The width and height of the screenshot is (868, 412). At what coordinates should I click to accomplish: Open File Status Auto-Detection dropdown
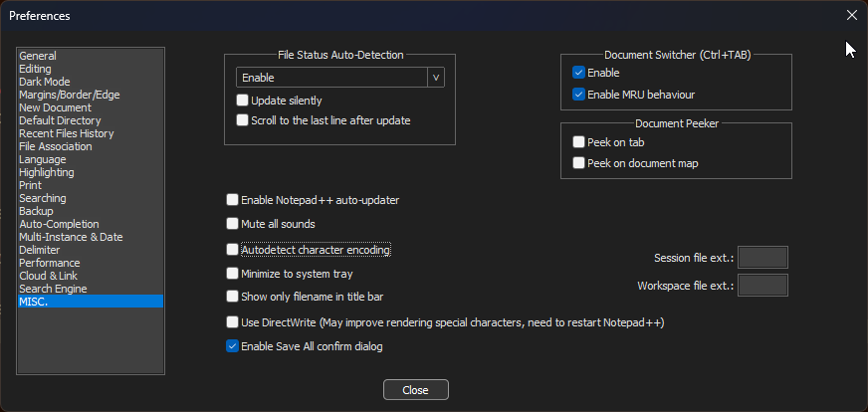click(x=339, y=78)
